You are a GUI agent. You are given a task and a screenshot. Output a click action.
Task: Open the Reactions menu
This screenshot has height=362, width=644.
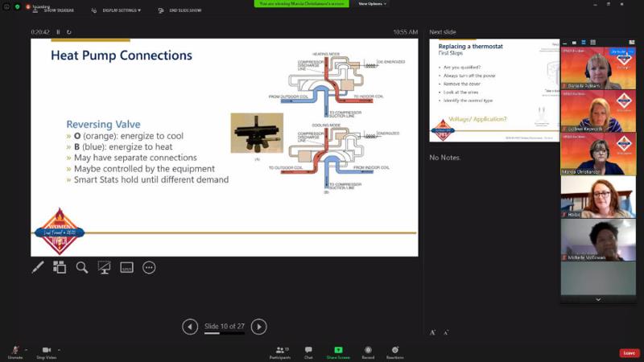coord(394,352)
